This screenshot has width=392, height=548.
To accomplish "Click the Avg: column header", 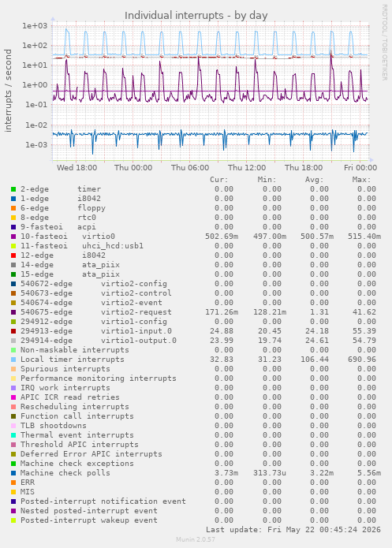I will coord(315,180).
